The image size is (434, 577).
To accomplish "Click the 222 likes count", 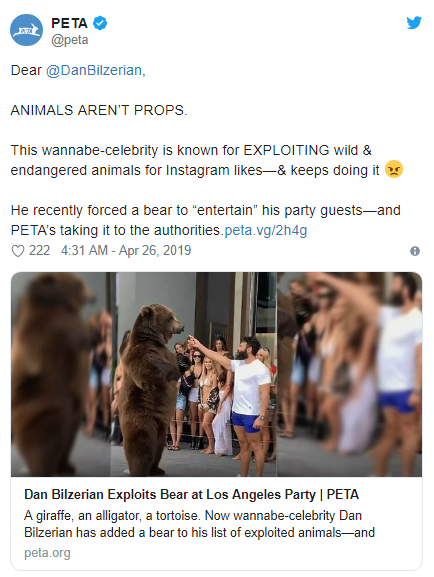I will pos(39,251).
